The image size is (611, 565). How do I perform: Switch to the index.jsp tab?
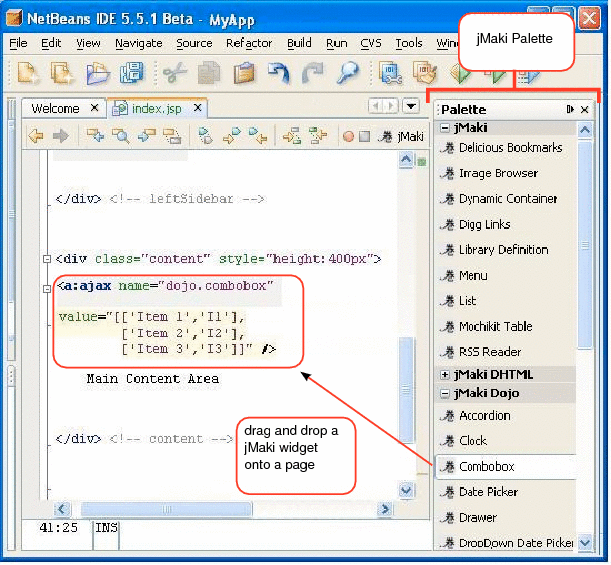[x=157, y=108]
